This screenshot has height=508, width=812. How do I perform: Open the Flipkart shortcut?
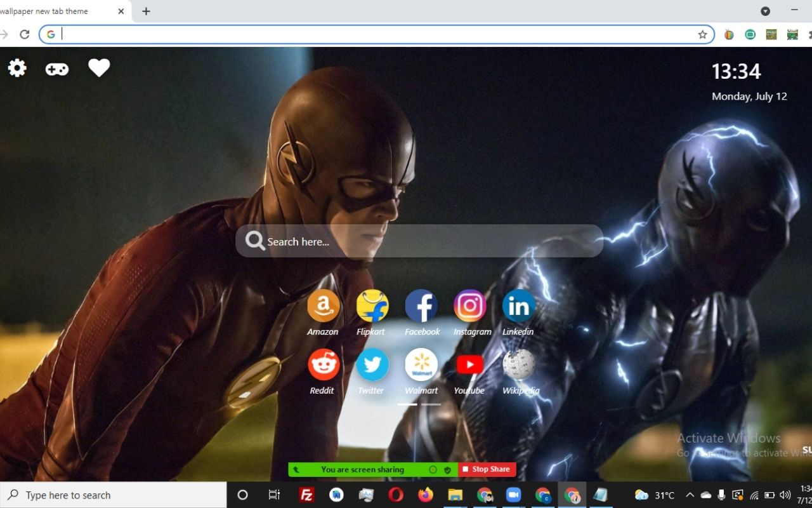(372, 306)
